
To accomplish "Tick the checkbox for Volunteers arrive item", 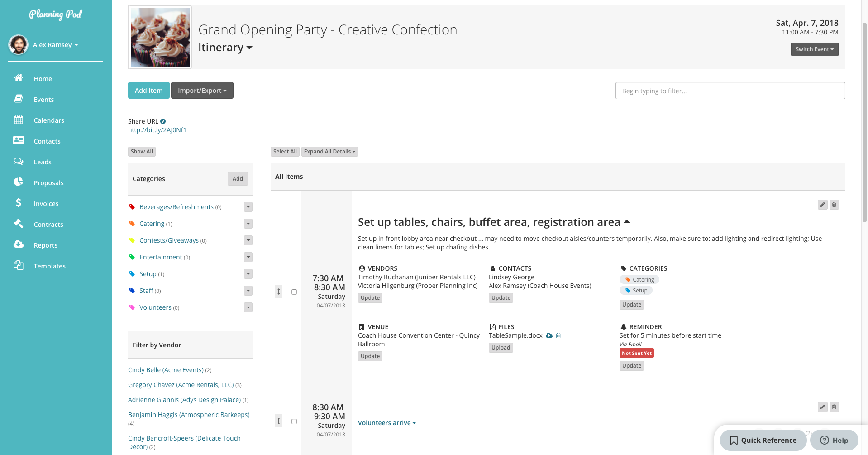I will pos(294,421).
